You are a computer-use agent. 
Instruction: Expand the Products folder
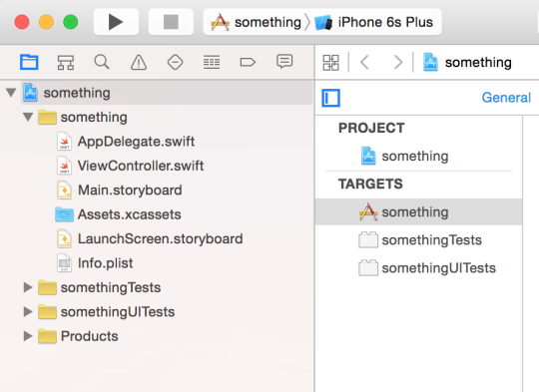[28, 336]
